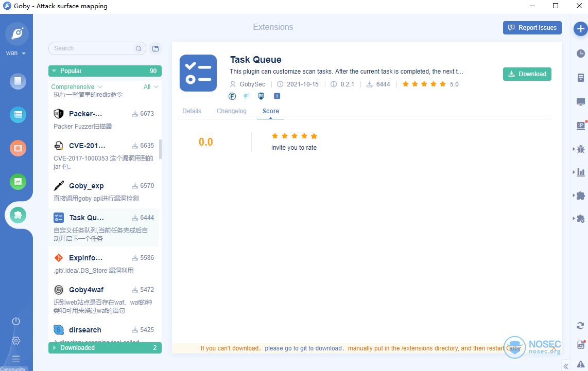Select the Task Qu... list item
The width and height of the screenshot is (588, 371).
104,227
